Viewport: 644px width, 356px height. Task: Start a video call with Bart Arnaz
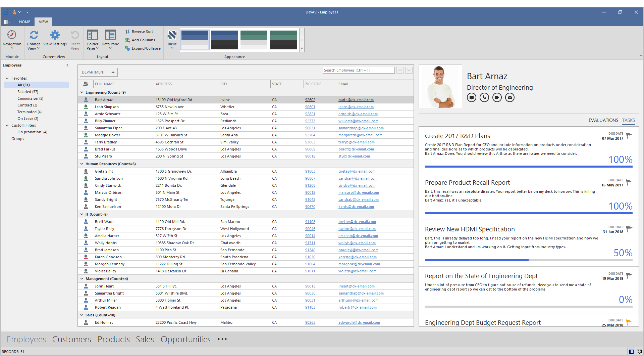pyautogui.click(x=497, y=98)
